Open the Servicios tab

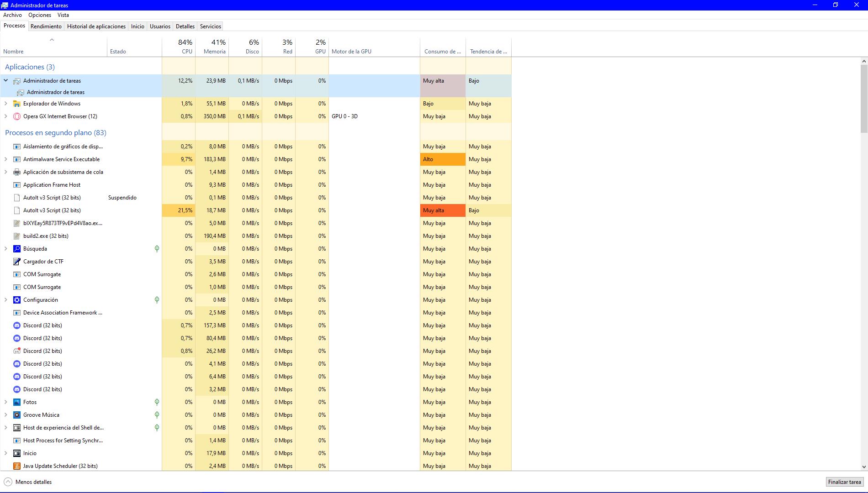pyautogui.click(x=210, y=26)
